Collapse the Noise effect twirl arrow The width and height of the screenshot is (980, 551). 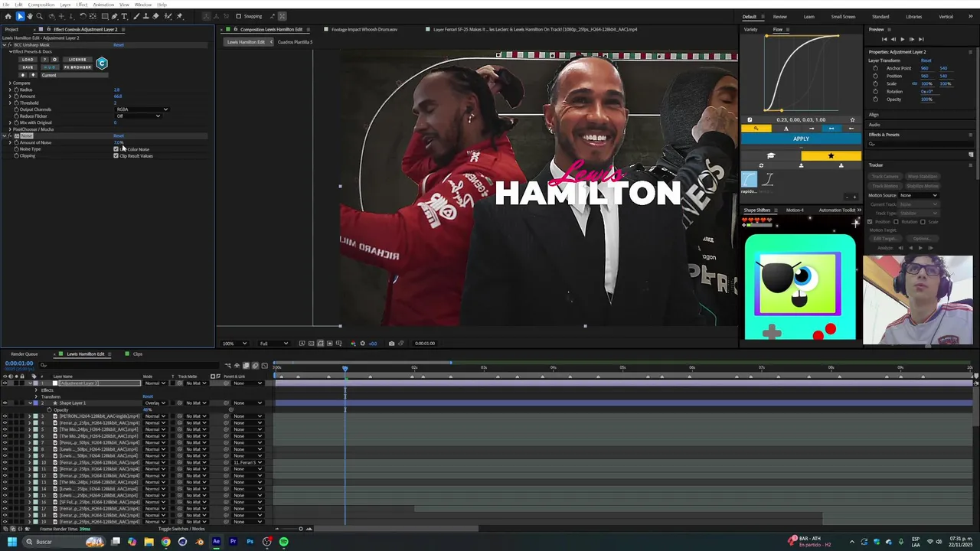pos(4,136)
